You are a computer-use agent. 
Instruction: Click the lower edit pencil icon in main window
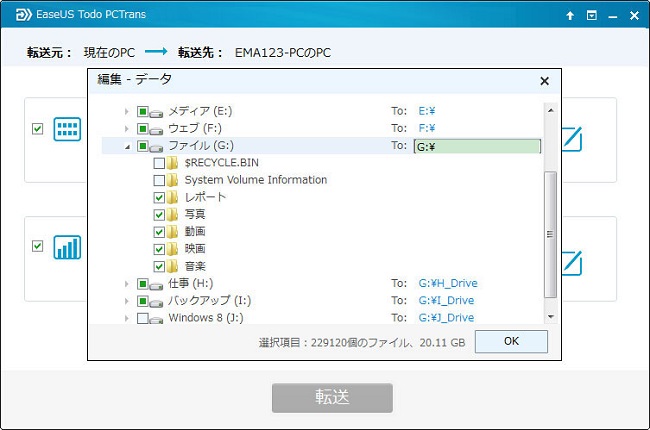pos(572,263)
